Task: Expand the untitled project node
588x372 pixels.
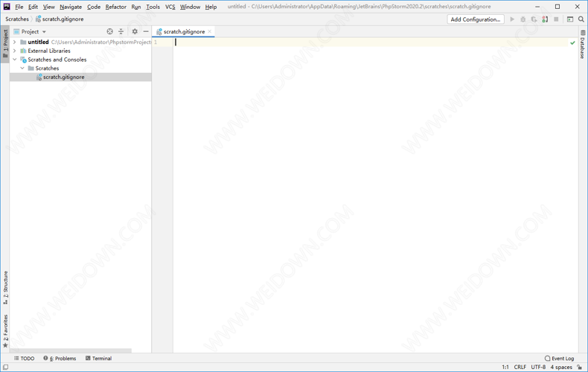Action: click(15, 42)
